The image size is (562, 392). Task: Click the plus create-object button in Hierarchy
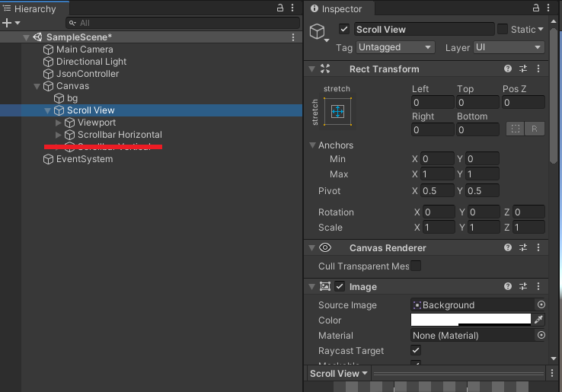click(x=7, y=23)
